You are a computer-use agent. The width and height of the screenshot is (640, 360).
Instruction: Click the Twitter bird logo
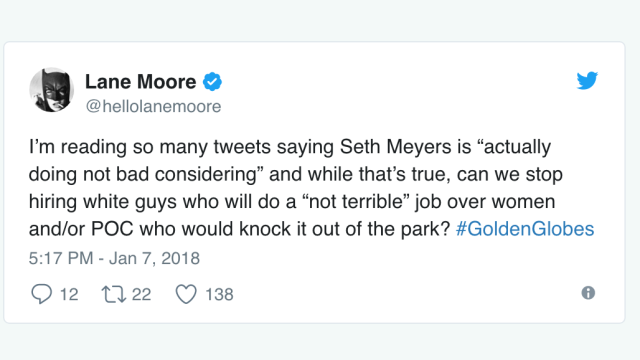[587, 80]
